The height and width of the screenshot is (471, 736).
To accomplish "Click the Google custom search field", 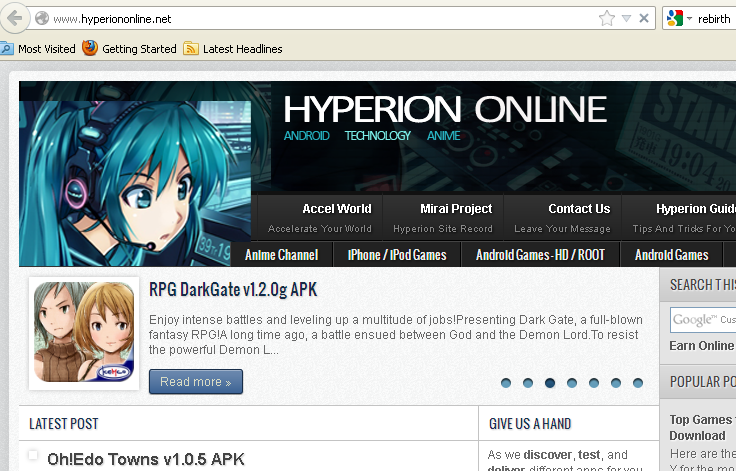I will [703, 320].
